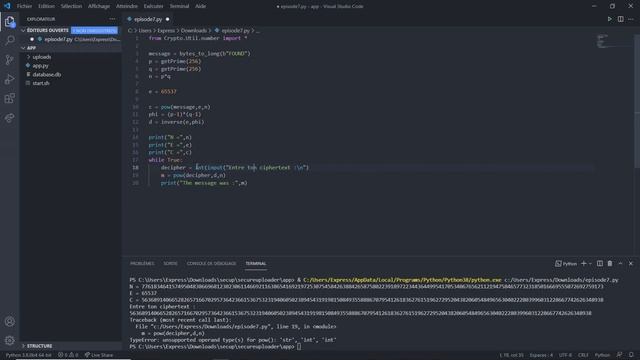
Task: Change language mode via Python status item
Action: pyautogui.click(x=602, y=355)
